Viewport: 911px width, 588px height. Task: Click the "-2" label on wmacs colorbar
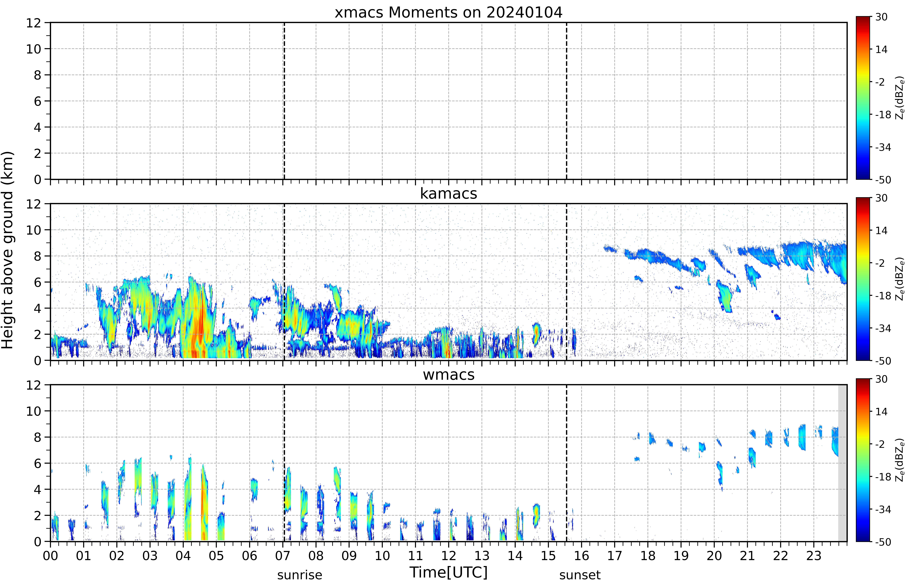click(880, 444)
